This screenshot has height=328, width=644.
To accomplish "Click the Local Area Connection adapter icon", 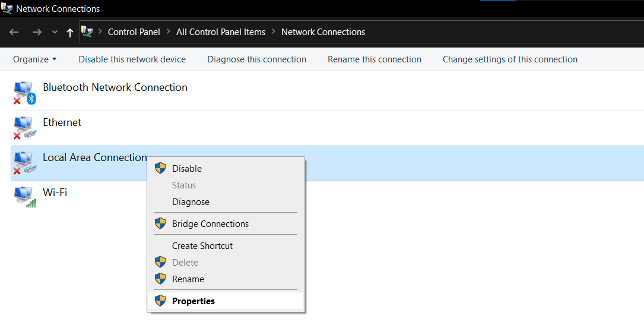I will click(24, 163).
